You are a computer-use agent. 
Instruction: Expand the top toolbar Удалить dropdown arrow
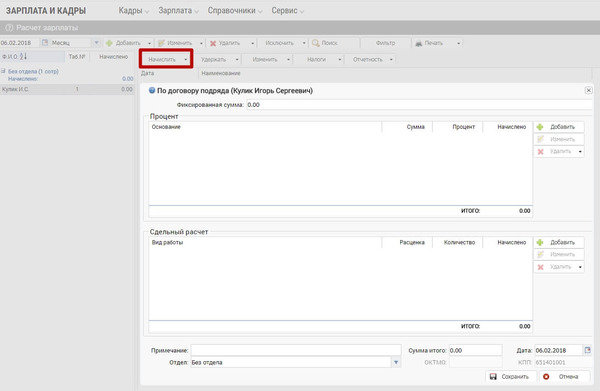click(252, 43)
